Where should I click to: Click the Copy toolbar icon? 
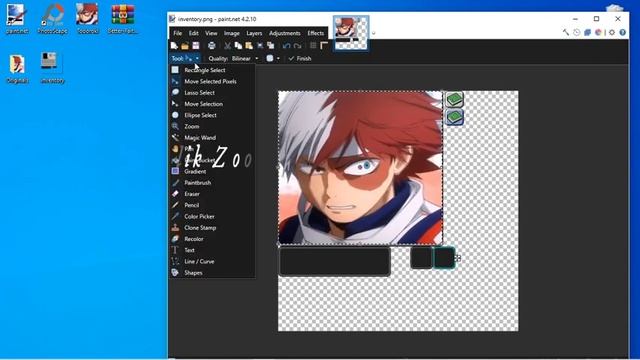click(x=238, y=46)
